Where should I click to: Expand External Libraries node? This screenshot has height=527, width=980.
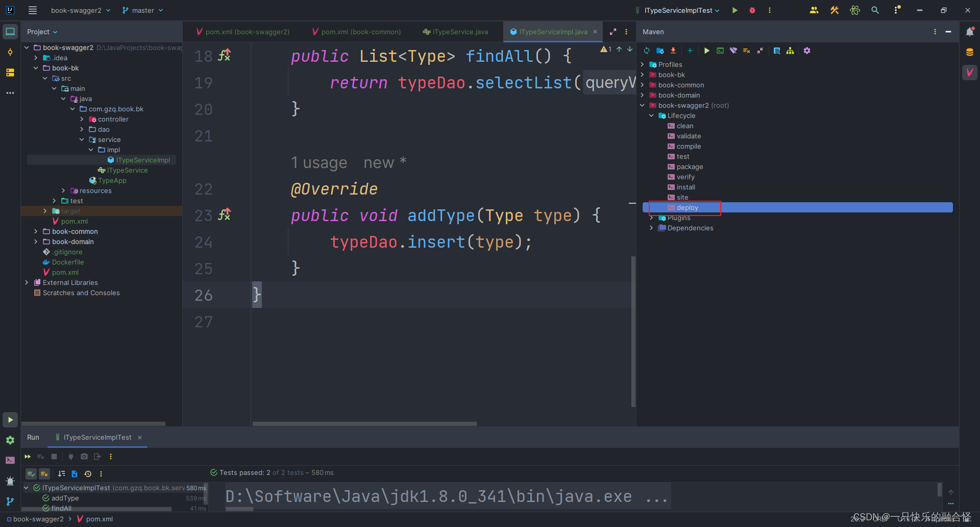coord(27,282)
